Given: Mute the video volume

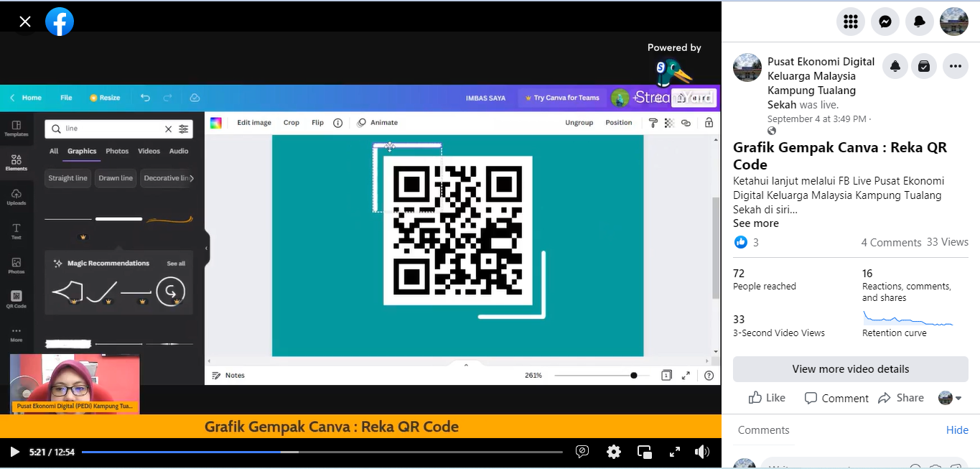Looking at the screenshot, I should 702,452.
